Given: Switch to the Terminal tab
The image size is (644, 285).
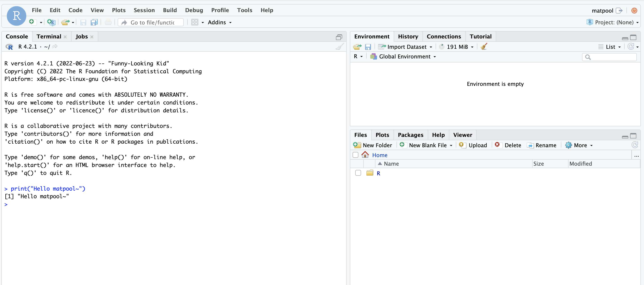Looking at the screenshot, I should [x=49, y=37].
